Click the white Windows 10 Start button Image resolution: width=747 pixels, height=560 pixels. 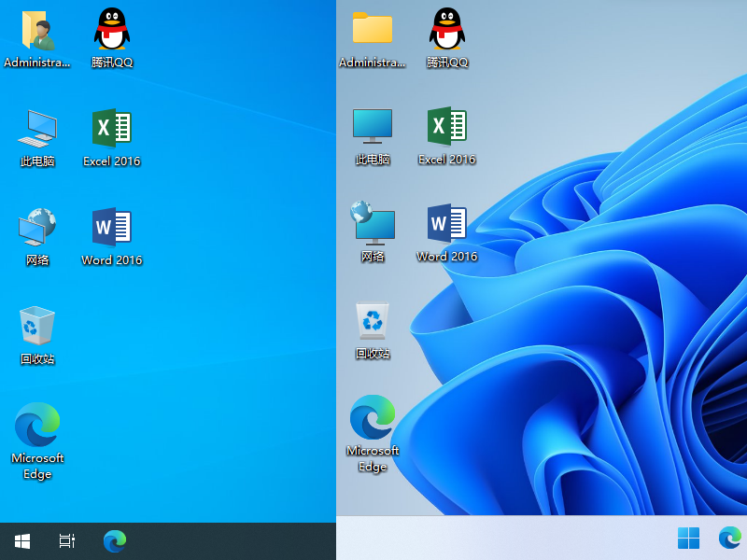[22, 541]
